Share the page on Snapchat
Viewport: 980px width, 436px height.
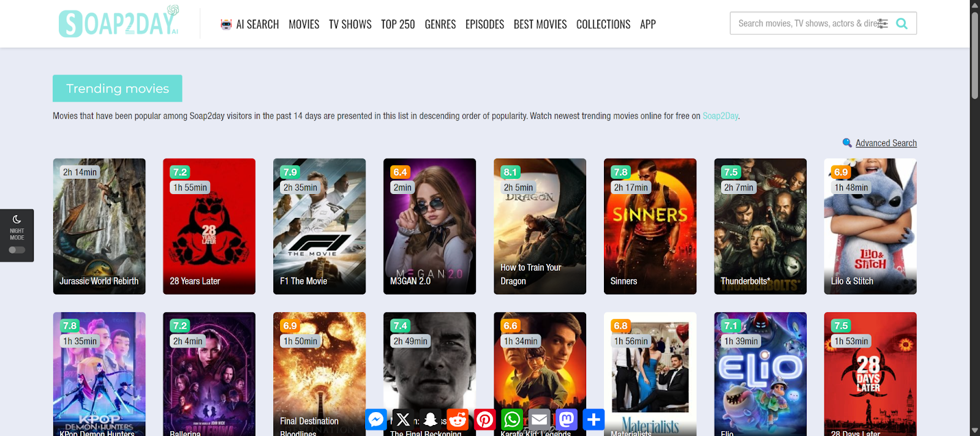pyautogui.click(x=431, y=419)
